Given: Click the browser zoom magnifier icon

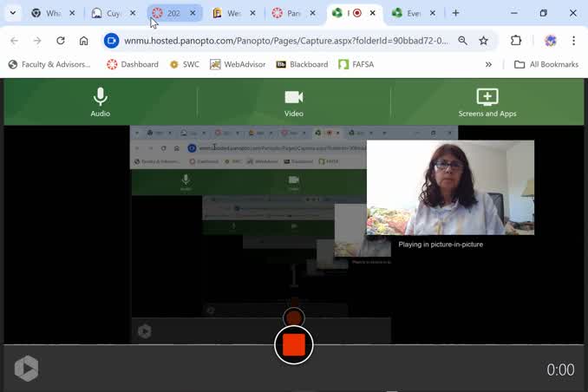Looking at the screenshot, I should pos(463,41).
